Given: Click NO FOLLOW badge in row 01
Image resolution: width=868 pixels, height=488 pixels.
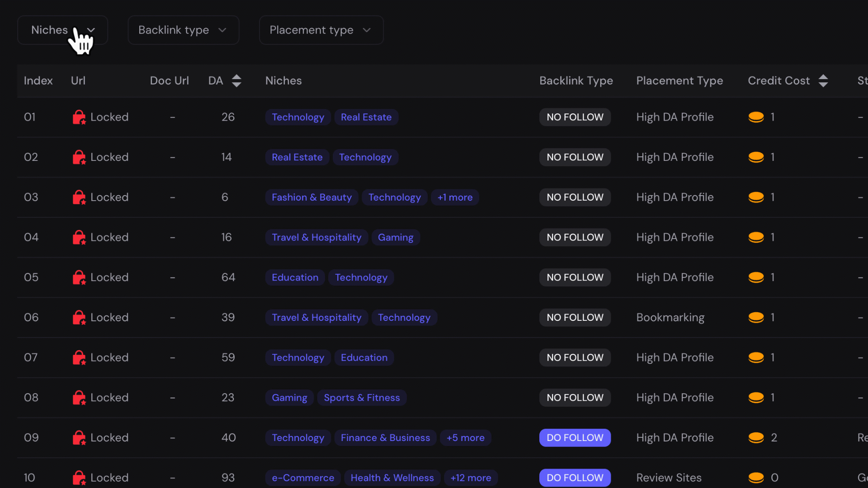Looking at the screenshot, I should (575, 117).
